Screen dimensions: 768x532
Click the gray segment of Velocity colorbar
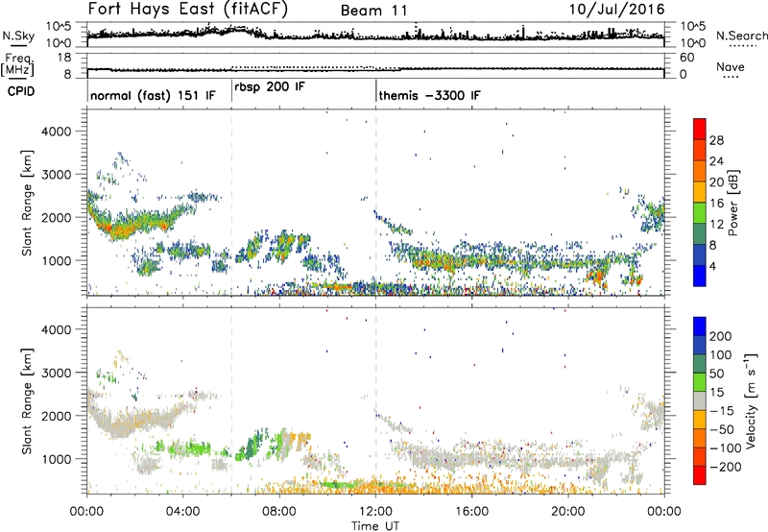(700, 401)
